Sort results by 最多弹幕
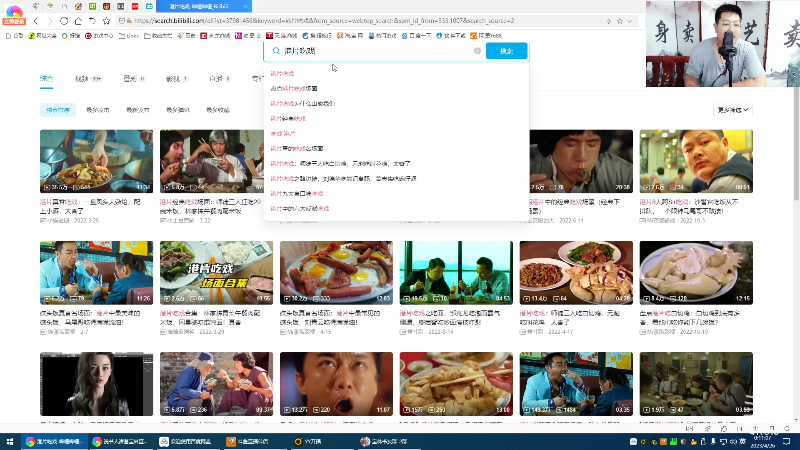800x450 pixels. pos(178,110)
